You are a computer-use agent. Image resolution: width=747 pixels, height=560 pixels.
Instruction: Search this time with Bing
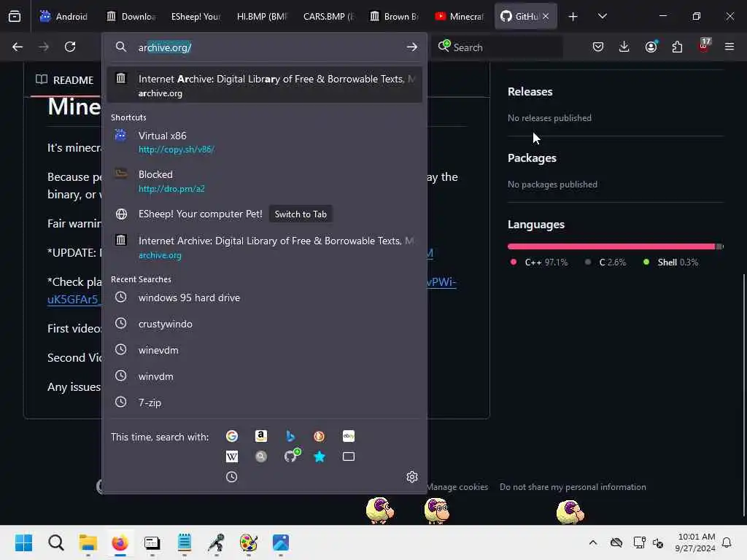click(290, 436)
